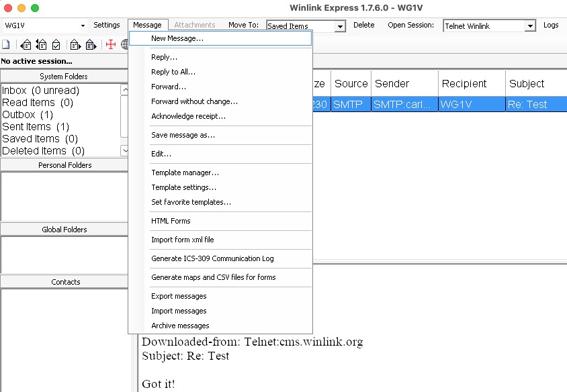Open the Logs menu button
Screen dimensions: 567x392
tap(551, 26)
